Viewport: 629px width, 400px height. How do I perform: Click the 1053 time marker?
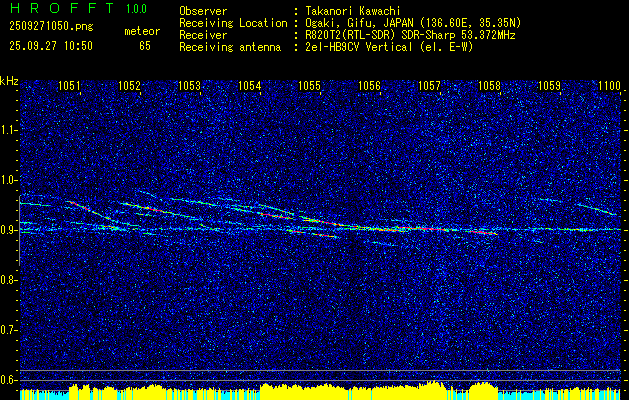point(189,85)
